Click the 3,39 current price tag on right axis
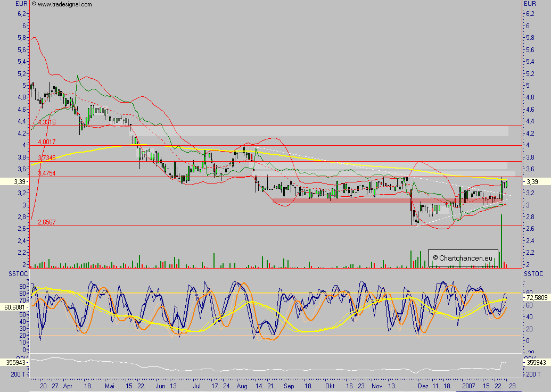Image resolution: width=551 pixels, height=392 pixels. 532,181
